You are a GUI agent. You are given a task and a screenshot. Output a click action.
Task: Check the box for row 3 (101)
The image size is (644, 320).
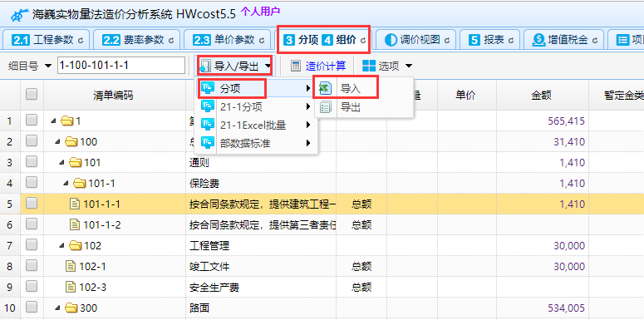tap(32, 161)
